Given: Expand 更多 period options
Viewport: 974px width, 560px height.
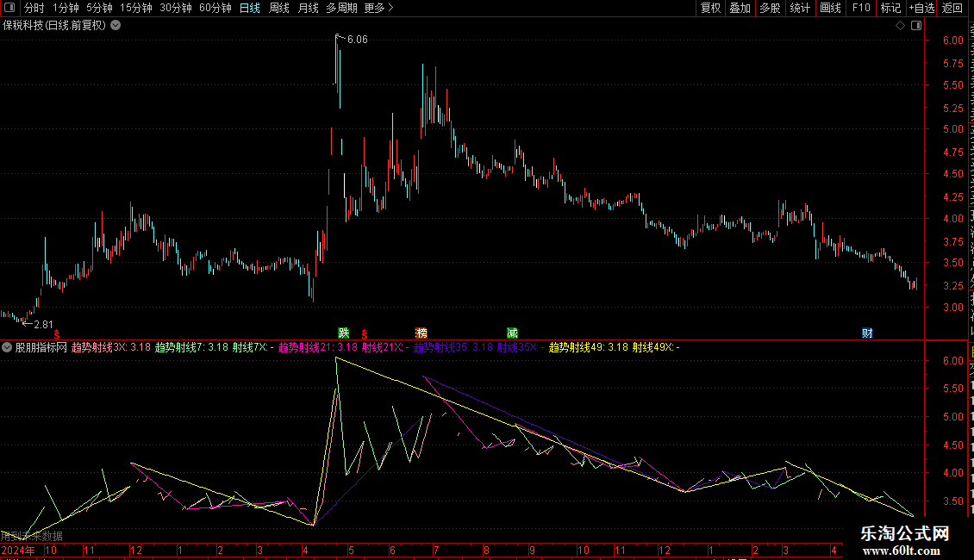Looking at the screenshot, I should tap(379, 8).
